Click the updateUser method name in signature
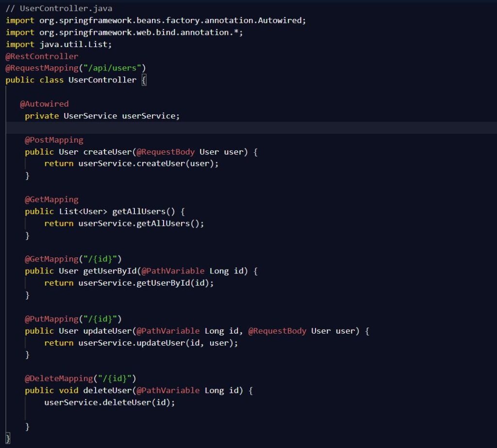The height and width of the screenshot is (448, 497). pyautogui.click(x=107, y=331)
